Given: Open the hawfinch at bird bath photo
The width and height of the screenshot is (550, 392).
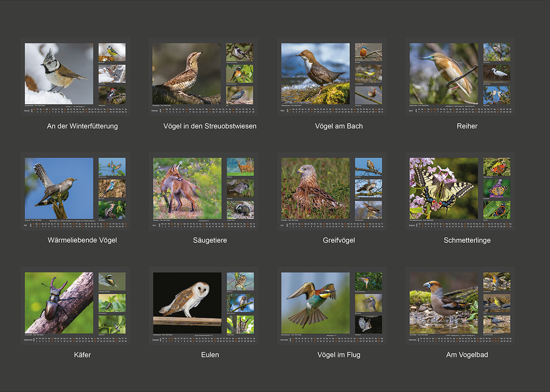Looking at the screenshot, I should click(x=444, y=303).
